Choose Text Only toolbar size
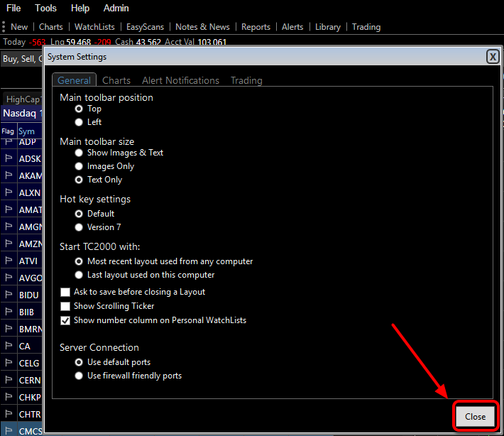 (x=79, y=180)
